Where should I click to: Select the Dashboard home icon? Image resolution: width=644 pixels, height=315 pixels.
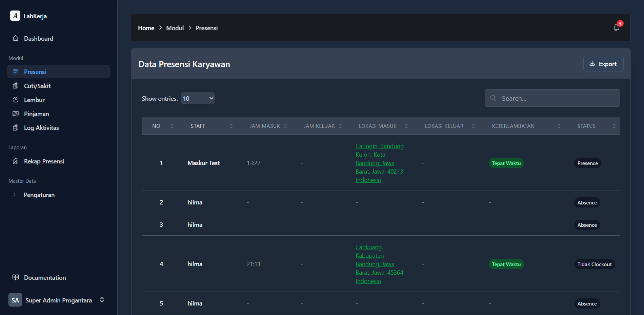pyautogui.click(x=16, y=38)
